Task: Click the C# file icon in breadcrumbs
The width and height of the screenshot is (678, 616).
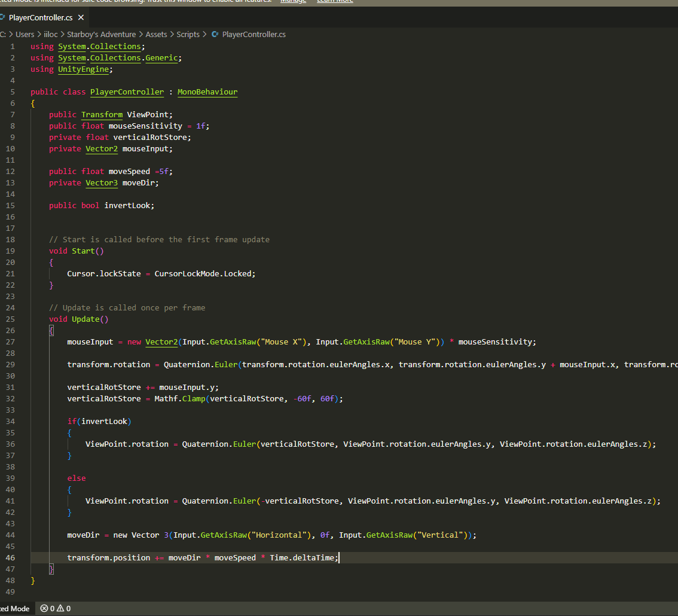Action: (x=216, y=35)
